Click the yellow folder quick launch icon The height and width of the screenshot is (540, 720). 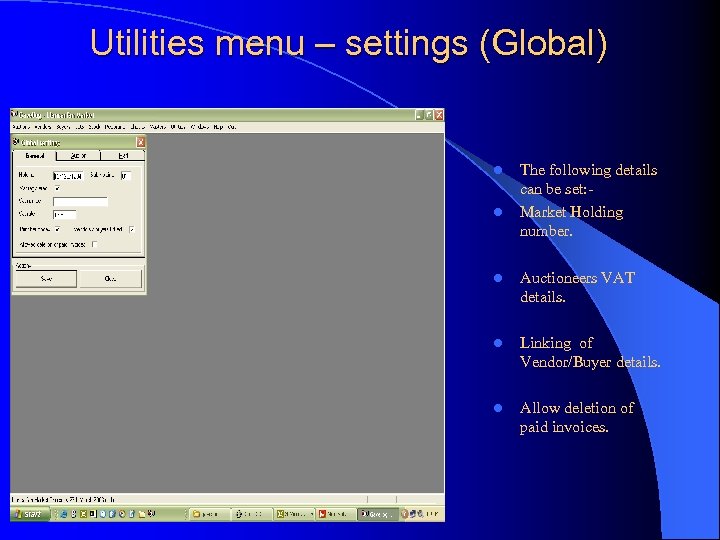point(141,514)
